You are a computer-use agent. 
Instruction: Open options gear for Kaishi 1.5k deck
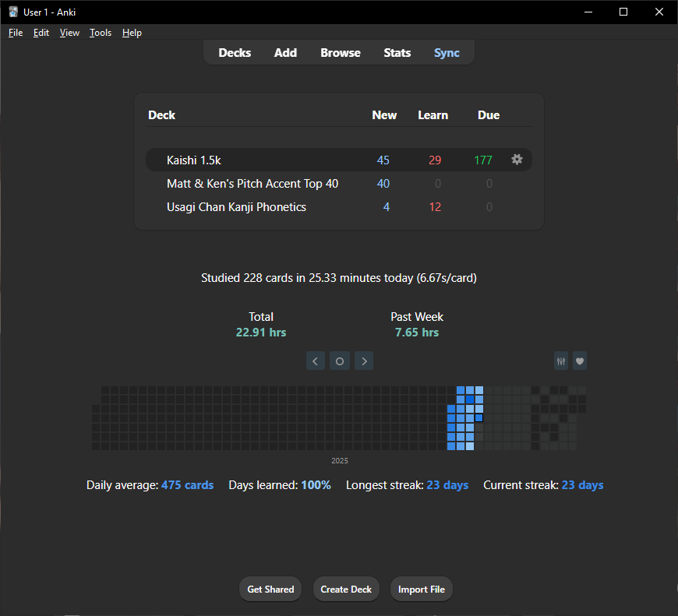coord(517,160)
